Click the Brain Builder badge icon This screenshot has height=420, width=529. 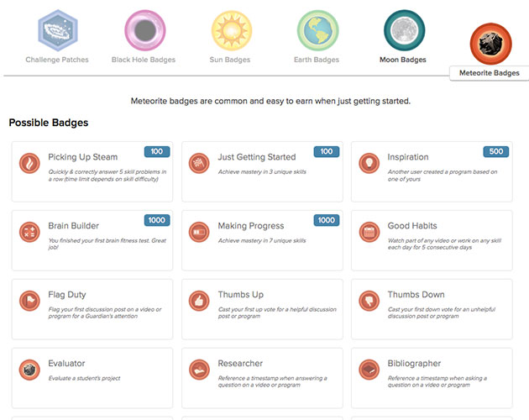click(x=30, y=231)
